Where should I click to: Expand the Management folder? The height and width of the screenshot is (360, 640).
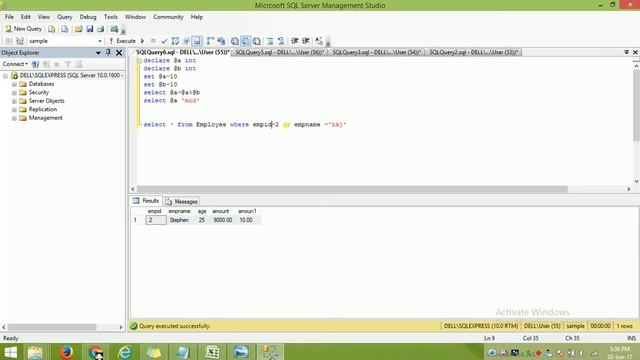pyautogui.click(x=14, y=118)
